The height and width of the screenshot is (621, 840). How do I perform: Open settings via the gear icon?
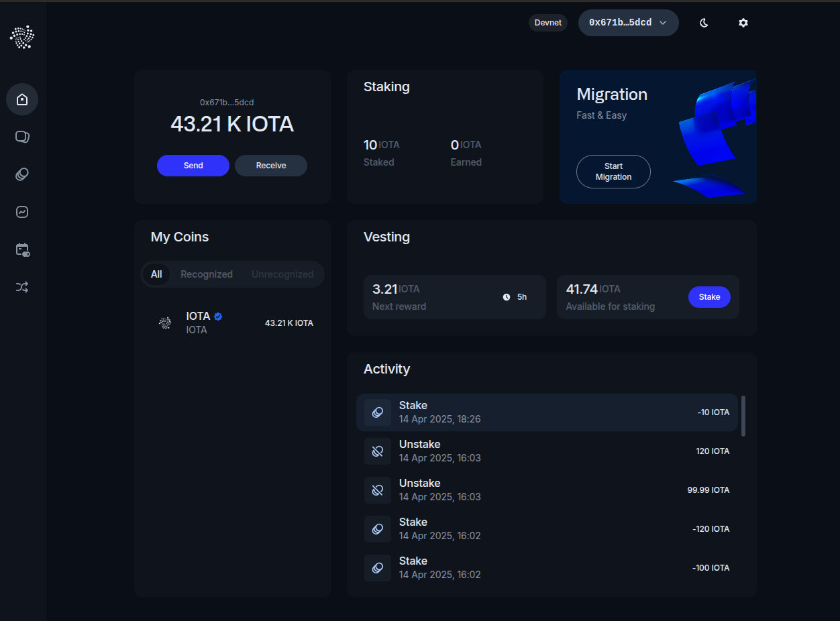(x=743, y=23)
